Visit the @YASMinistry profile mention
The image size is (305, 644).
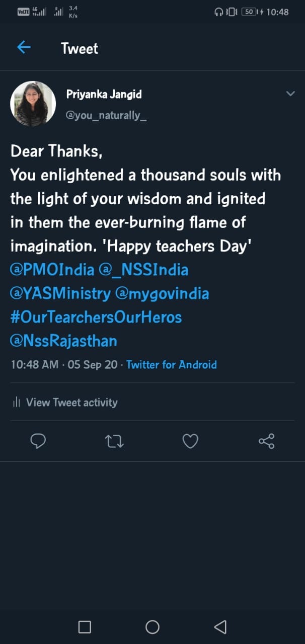click(x=60, y=293)
